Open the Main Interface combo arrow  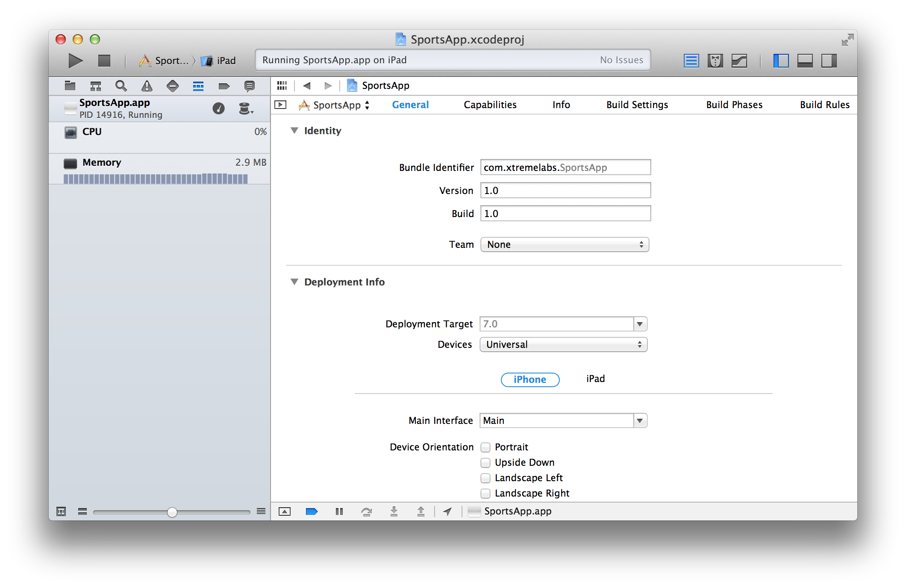tap(640, 420)
